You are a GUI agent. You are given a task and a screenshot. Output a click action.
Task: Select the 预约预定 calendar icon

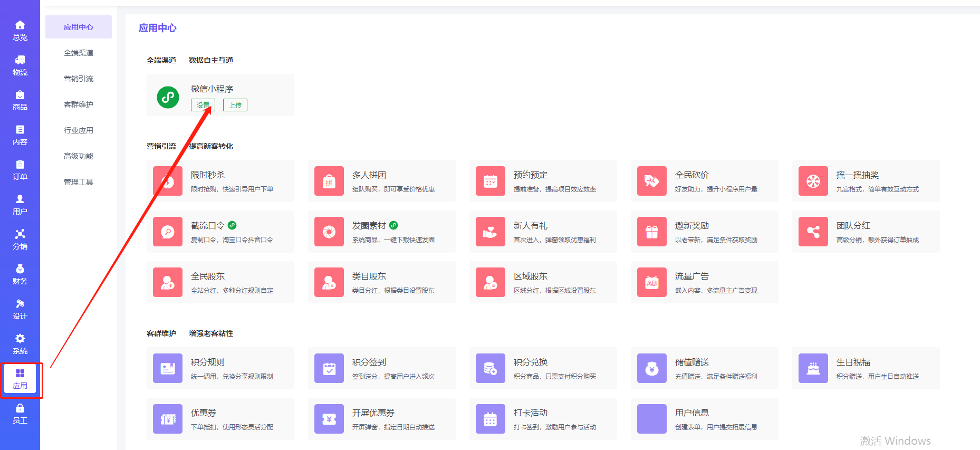click(491, 181)
